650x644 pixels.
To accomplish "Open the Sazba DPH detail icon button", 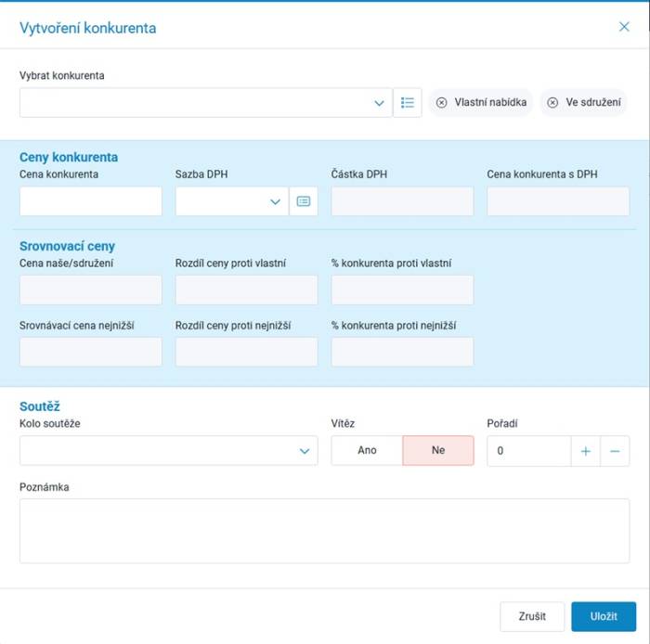I will point(304,201).
